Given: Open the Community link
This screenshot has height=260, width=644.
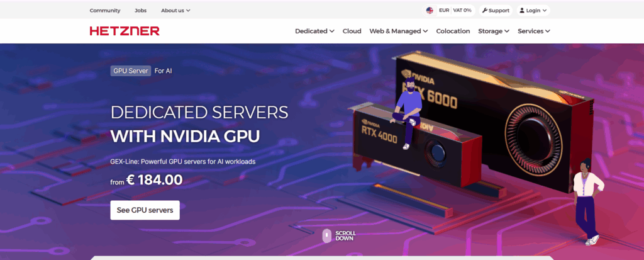Looking at the screenshot, I should pos(105,10).
